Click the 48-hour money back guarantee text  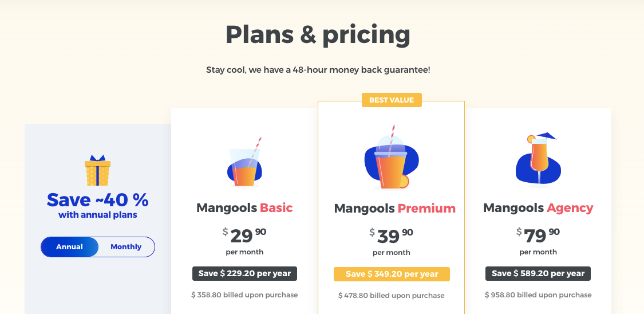point(318,70)
